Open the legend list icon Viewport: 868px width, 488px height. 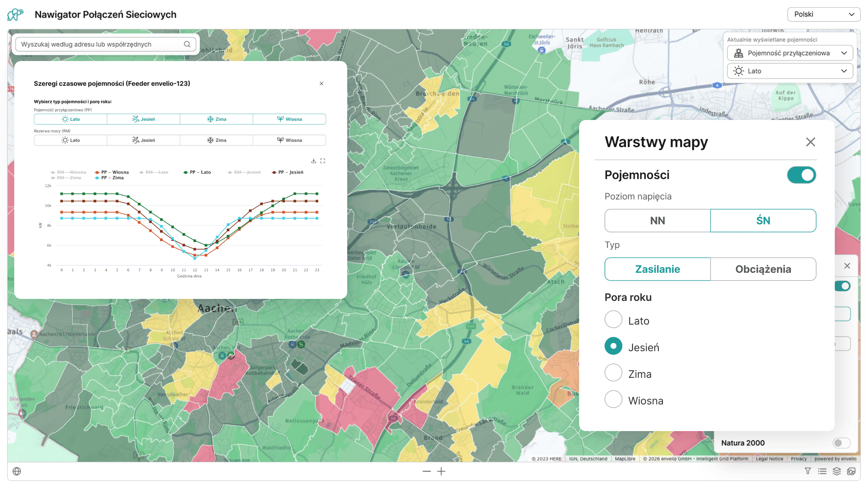[x=822, y=471]
